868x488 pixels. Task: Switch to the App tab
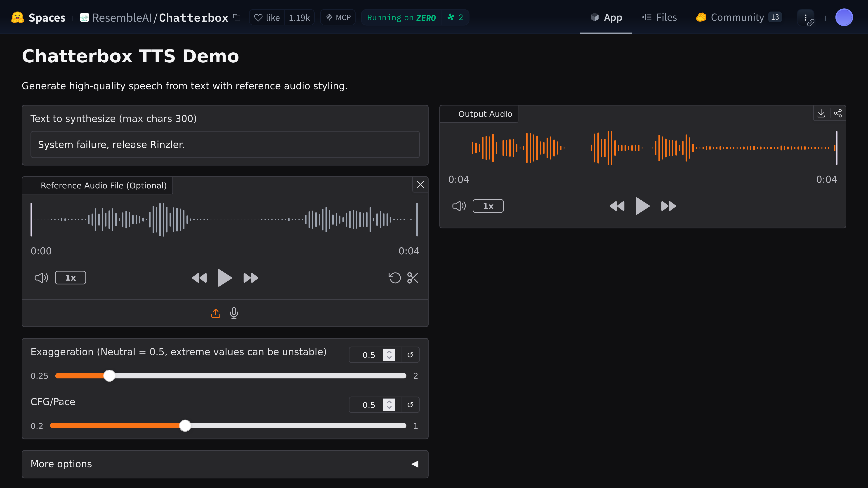[x=606, y=18]
